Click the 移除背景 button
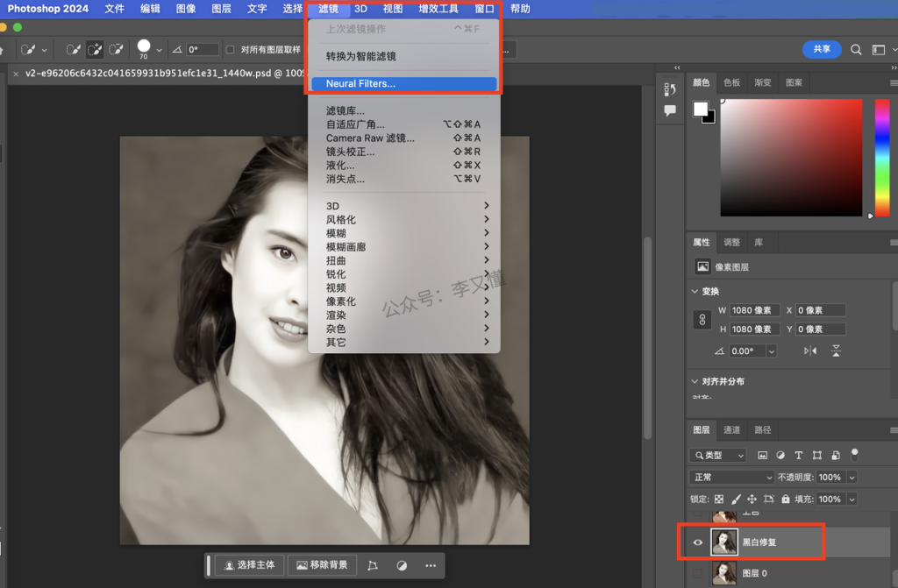Image resolution: width=898 pixels, height=588 pixels. pyautogui.click(x=322, y=565)
